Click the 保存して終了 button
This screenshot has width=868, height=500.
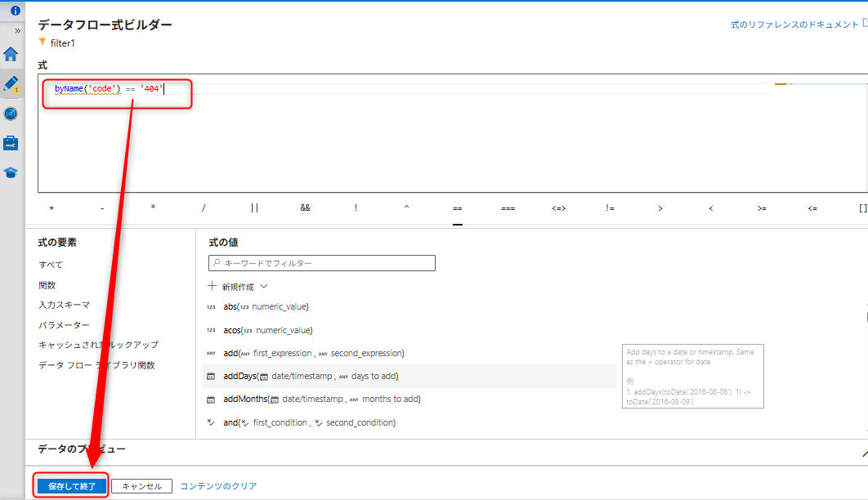[72, 486]
